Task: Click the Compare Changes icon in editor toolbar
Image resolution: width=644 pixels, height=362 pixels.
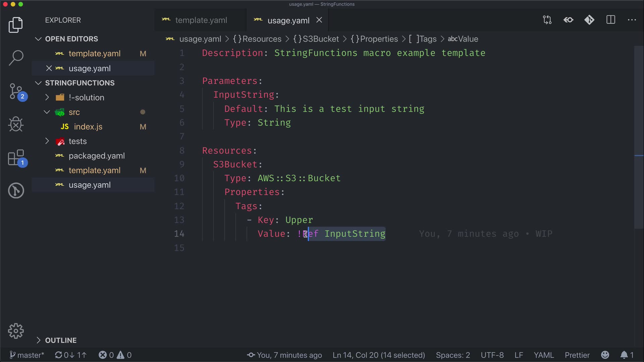Action: coord(547,20)
